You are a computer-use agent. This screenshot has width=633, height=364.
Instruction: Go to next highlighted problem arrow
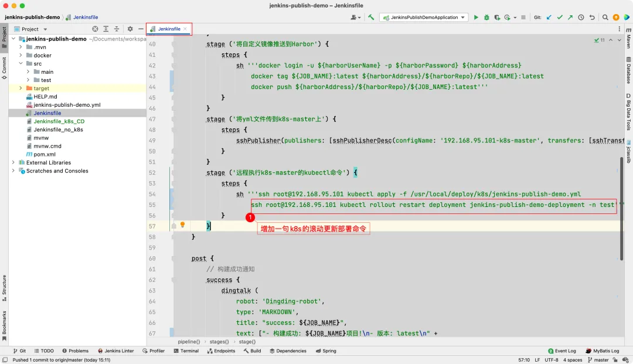(620, 40)
